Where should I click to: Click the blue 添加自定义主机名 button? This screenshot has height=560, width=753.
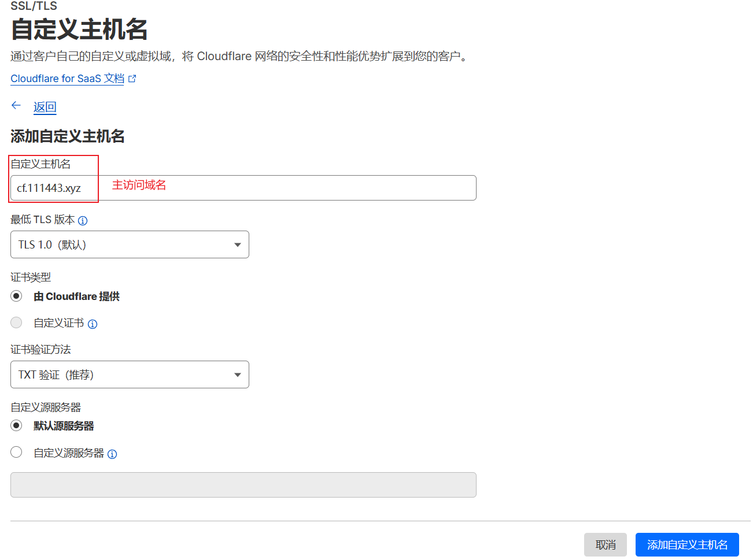[686, 544]
